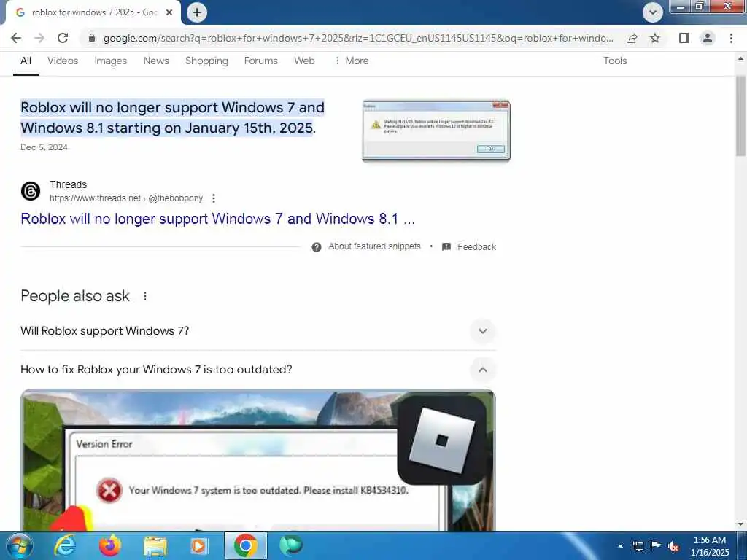Click the scrollbar down arrow
747x560 pixels.
(740, 524)
